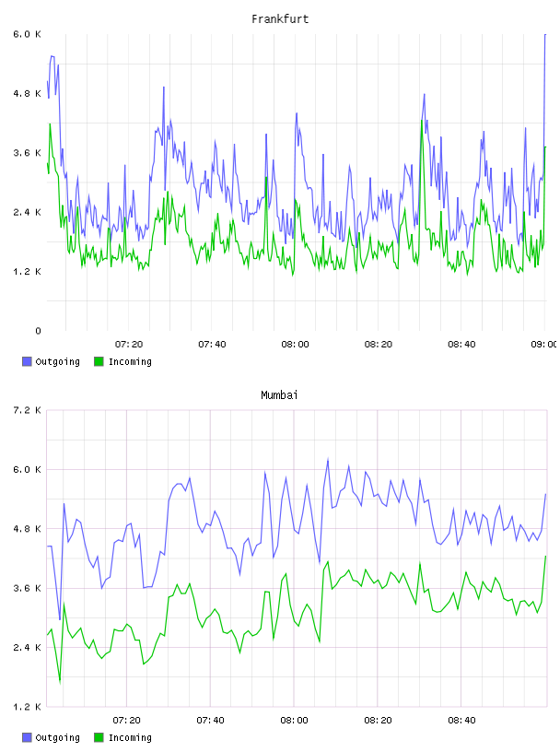The width and height of the screenshot is (560, 752).
Task: Click the 2.4 K y-axis label in Frankfurt chart
Action: coord(28,213)
